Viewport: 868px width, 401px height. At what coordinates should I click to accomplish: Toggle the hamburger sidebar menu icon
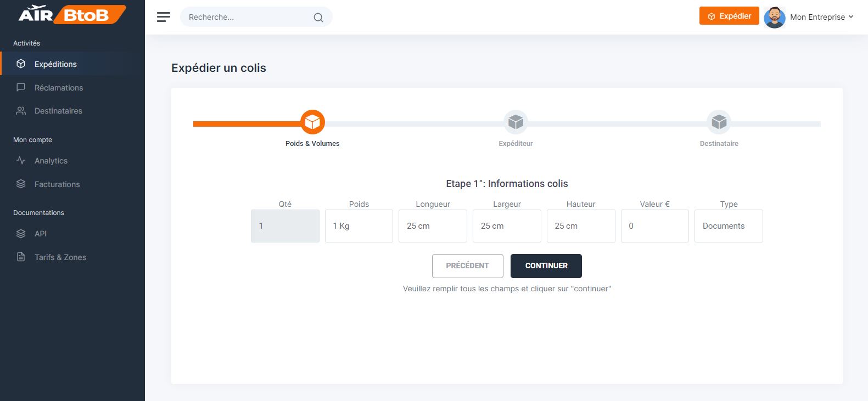pyautogui.click(x=164, y=17)
